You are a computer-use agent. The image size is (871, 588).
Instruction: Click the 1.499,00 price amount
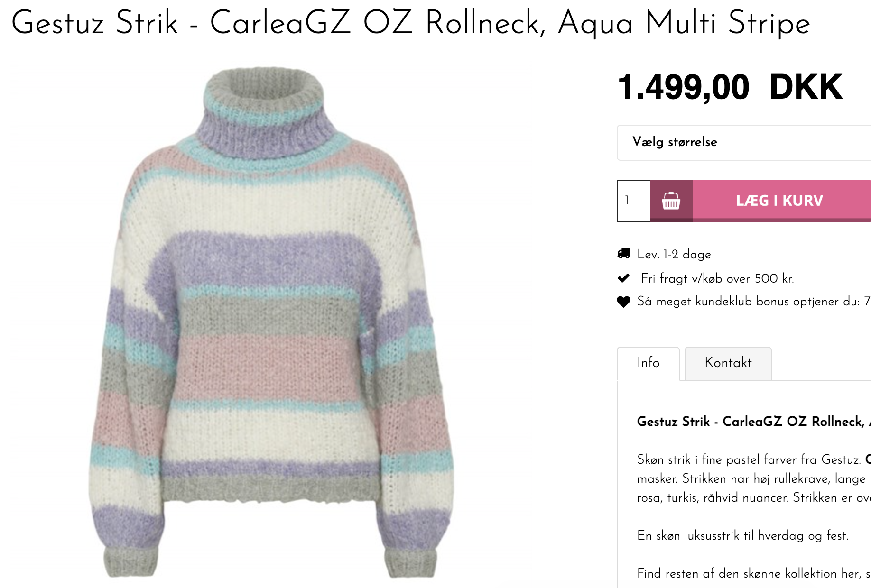click(x=683, y=88)
